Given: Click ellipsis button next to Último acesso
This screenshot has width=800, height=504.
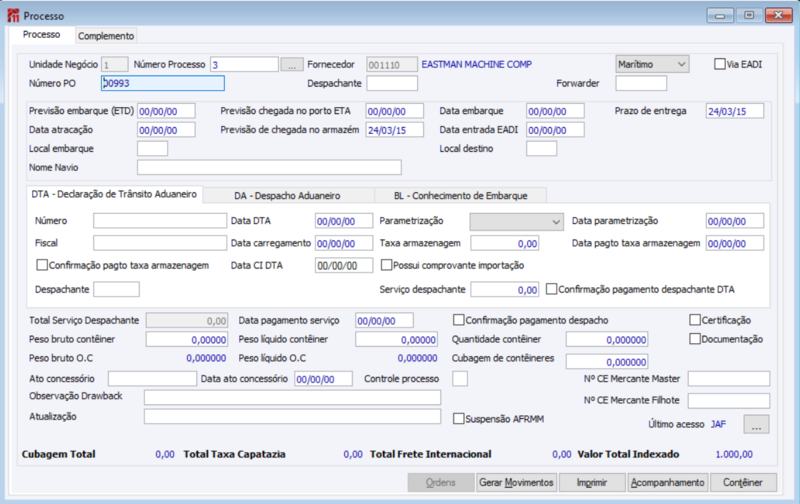Looking at the screenshot, I should (x=757, y=425).
